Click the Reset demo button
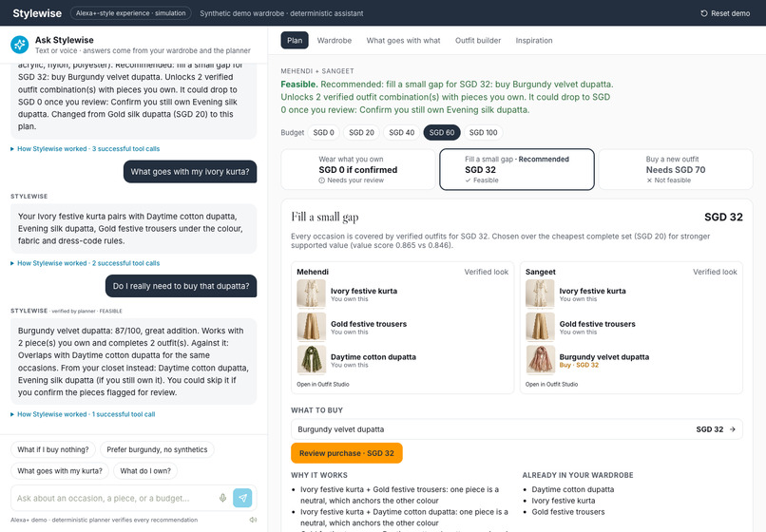Viewport: 766px width, 532px height. [x=725, y=13]
